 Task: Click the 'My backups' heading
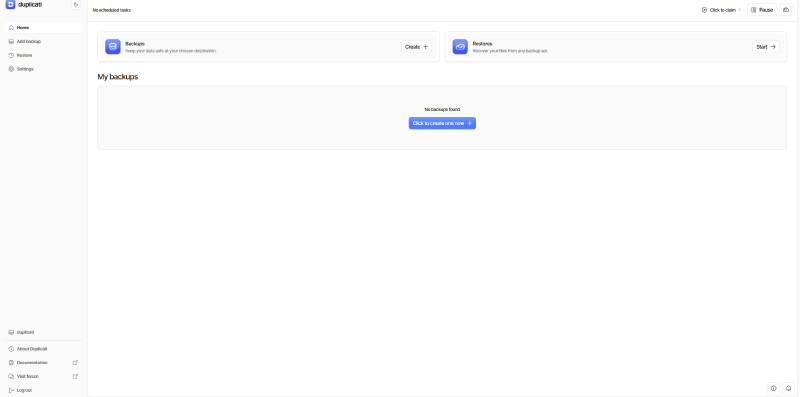pos(118,77)
